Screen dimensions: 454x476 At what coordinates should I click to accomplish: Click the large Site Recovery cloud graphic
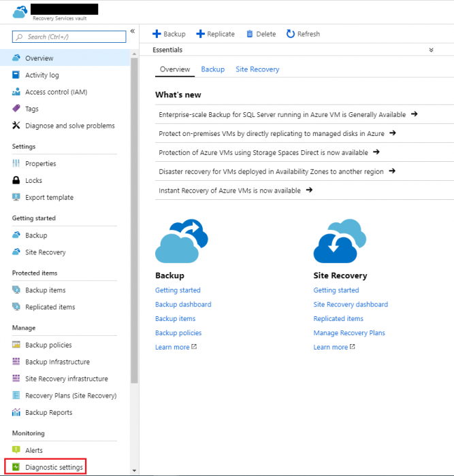(340, 241)
